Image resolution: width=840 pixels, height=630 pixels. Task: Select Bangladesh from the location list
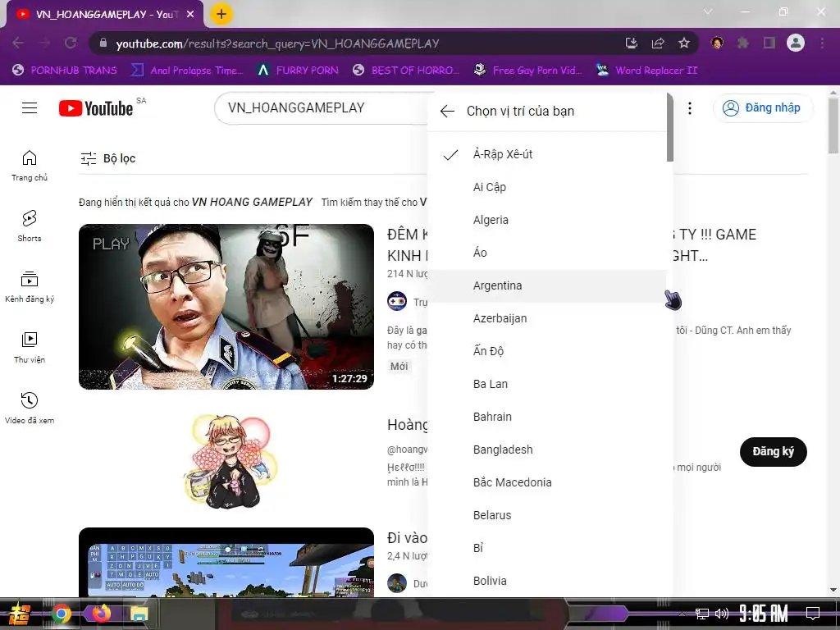(x=547, y=450)
